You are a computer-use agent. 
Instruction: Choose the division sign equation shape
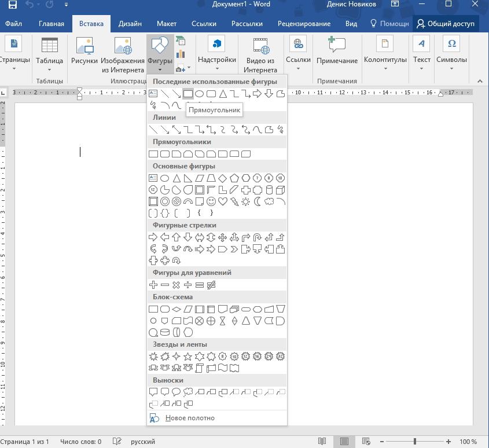click(x=188, y=285)
